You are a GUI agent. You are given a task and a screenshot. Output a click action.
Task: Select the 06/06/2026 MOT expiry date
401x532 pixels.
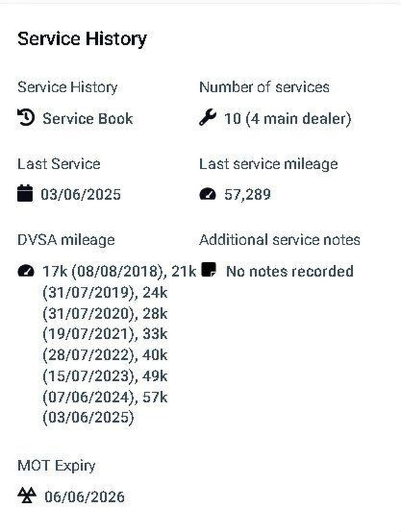pos(85,497)
